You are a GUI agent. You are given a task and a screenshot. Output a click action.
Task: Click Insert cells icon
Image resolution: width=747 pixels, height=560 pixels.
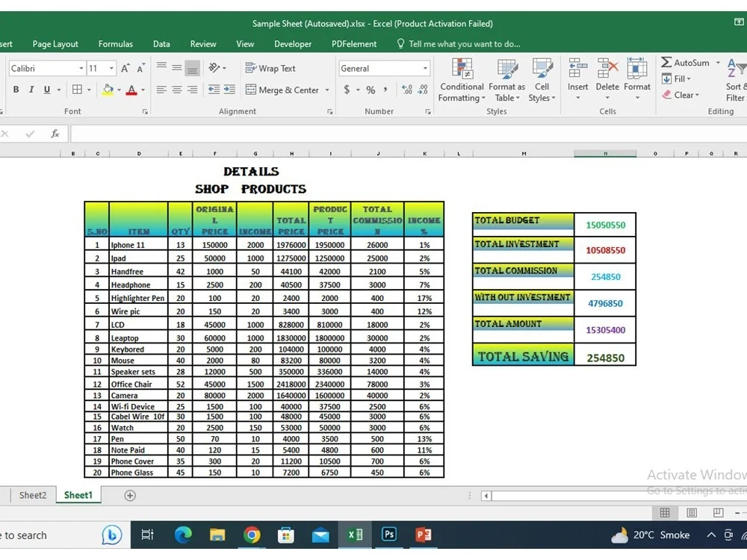577,69
